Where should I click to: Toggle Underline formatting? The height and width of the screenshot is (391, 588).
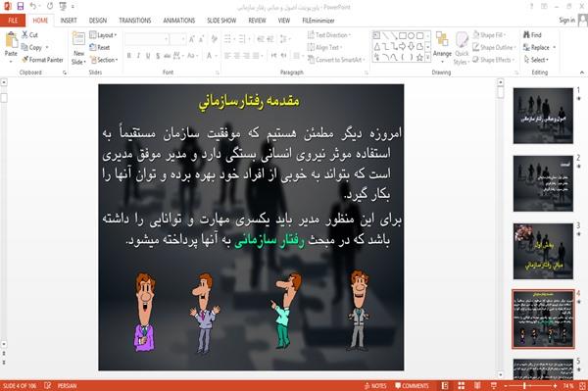click(x=148, y=56)
